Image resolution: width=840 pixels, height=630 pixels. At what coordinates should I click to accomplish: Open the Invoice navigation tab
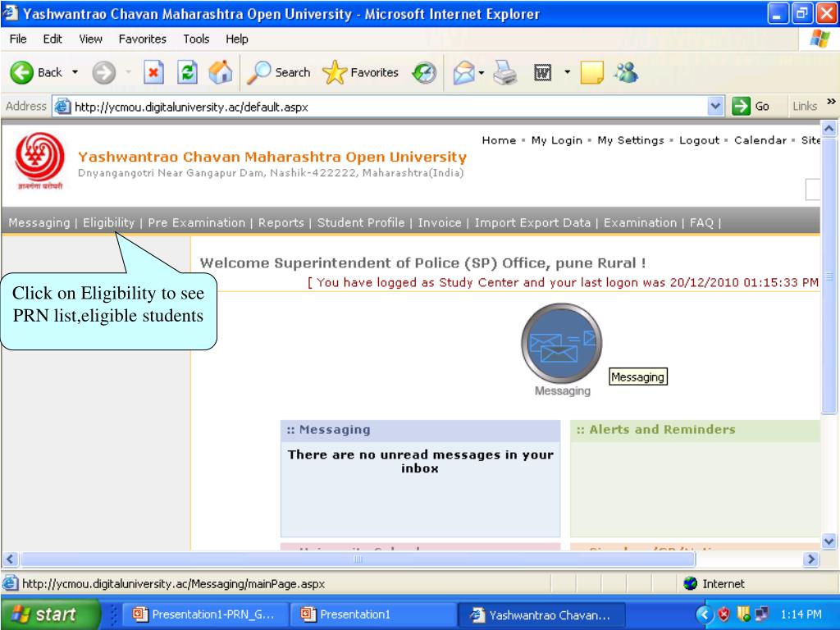pyautogui.click(x=440, y=222)
